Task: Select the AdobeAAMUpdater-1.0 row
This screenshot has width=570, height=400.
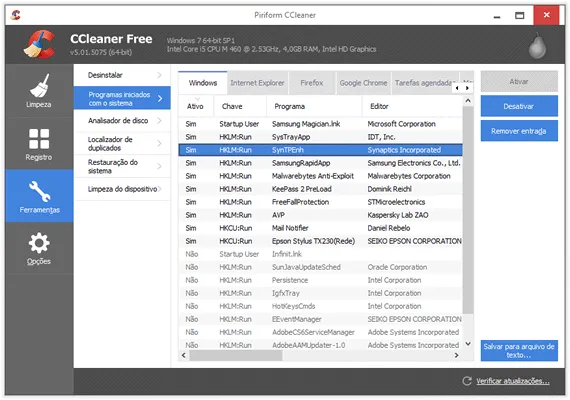Action: click(321, 345)
